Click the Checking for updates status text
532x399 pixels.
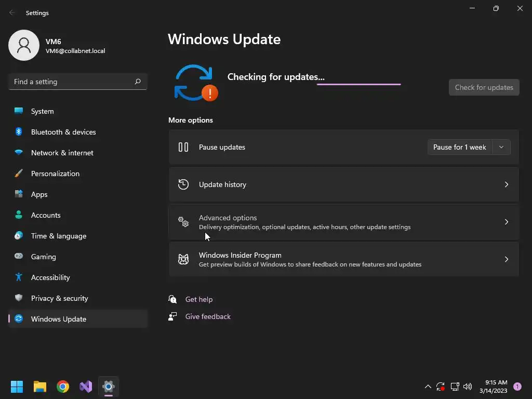pos(276,77)
